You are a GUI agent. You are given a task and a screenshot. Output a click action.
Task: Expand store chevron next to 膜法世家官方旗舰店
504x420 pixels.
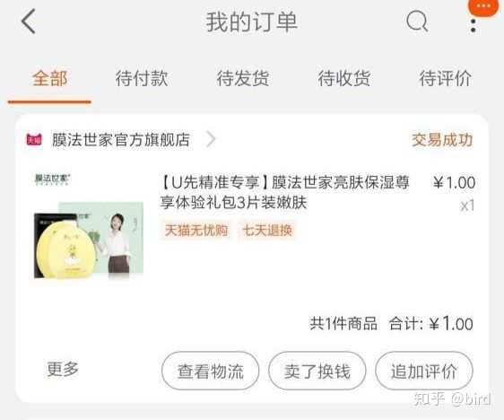211,139
